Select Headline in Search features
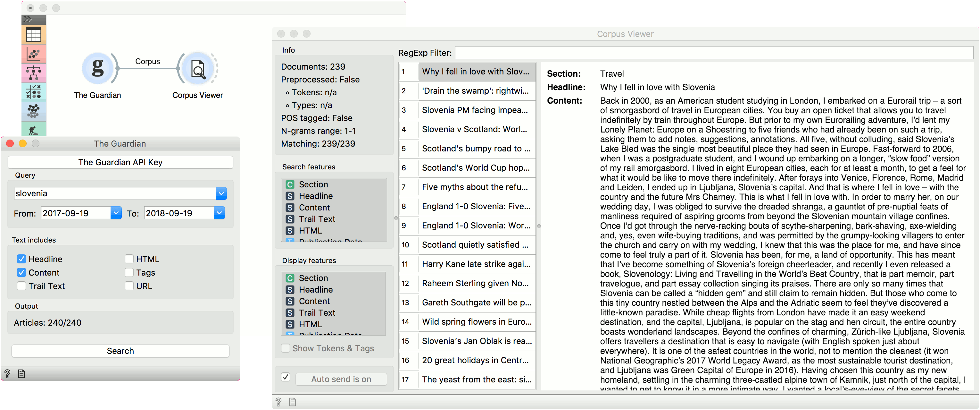The width and height of the screenshot is (980, 410). (334, 196)
